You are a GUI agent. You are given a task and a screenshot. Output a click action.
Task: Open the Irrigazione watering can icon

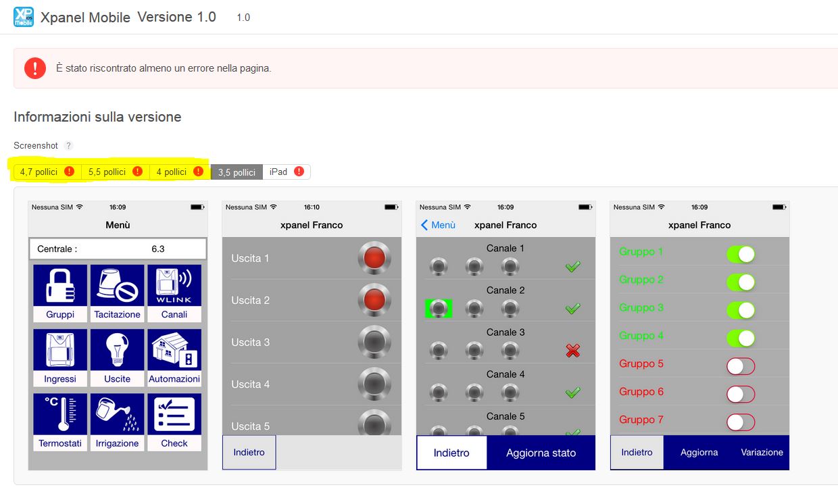point(118,415)
